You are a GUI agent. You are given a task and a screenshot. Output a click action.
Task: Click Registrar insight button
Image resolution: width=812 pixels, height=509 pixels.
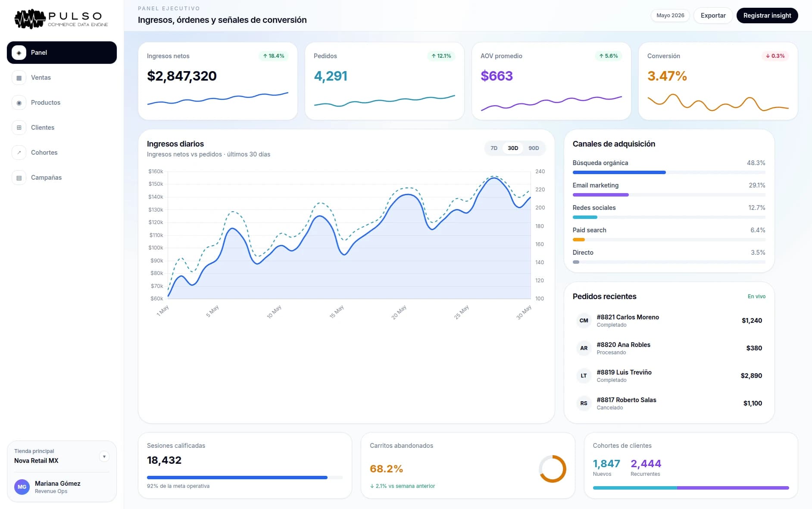coord(767,16)
